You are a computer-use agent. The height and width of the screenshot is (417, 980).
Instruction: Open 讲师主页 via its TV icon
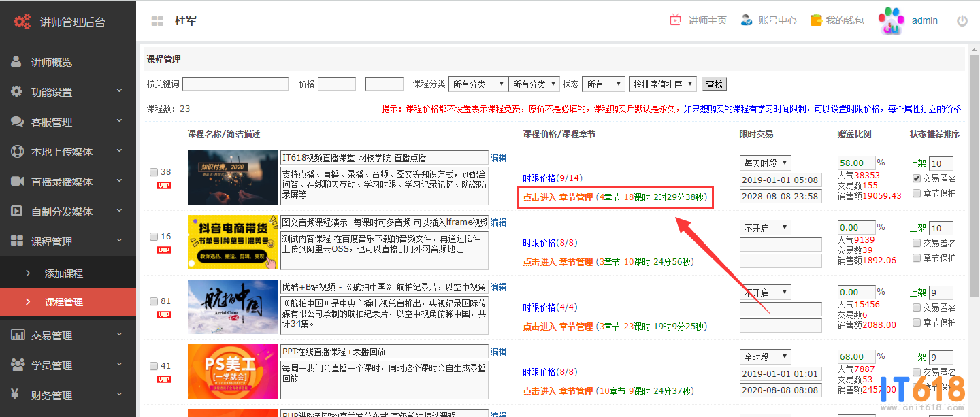pyautogui.click(x=675, y=20)
